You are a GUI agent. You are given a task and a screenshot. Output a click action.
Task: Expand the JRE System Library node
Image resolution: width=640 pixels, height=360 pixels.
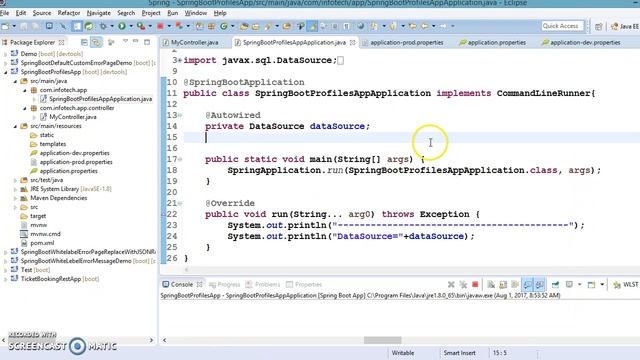(15, 189)
